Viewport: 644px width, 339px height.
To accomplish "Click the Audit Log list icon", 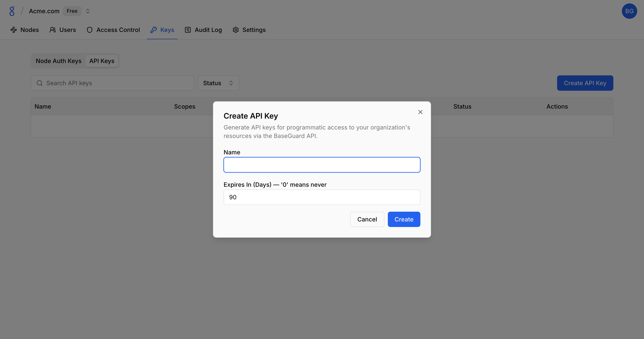I will tap(188, 30).
